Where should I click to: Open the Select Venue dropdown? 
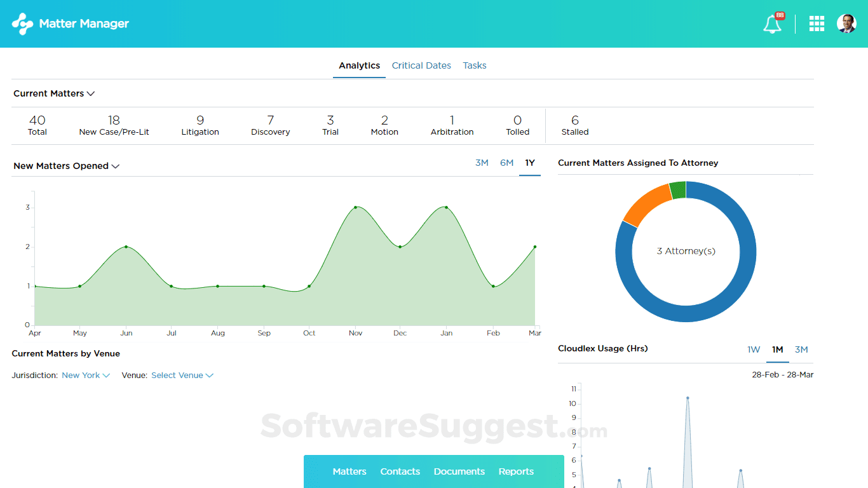(182, 375)
